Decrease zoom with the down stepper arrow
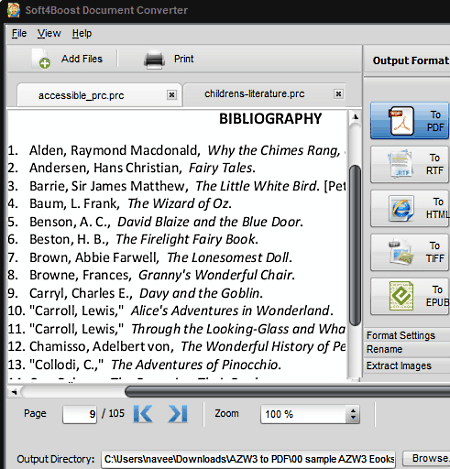450x469 pixels. pyautogui.click(x=353, y=419)
